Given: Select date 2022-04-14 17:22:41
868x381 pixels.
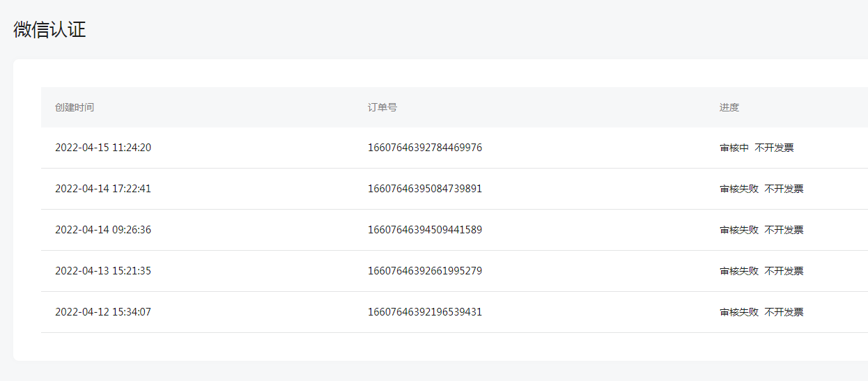Looking at the screenshot, I should 103,189.
